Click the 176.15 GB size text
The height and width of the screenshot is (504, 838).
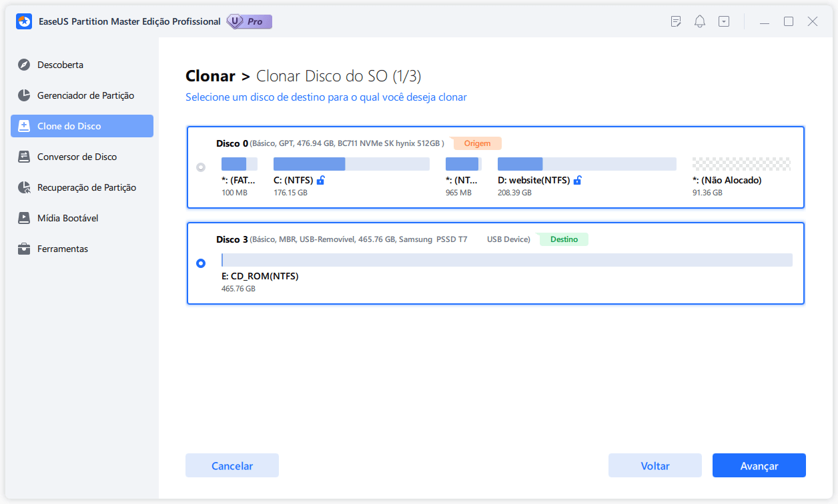(x=290, y=193)
